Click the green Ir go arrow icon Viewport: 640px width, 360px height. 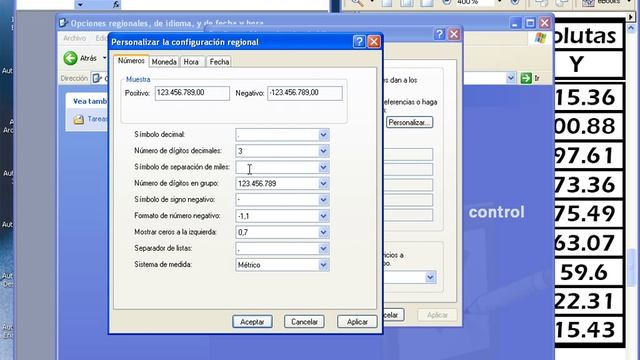tap(526, 78)
